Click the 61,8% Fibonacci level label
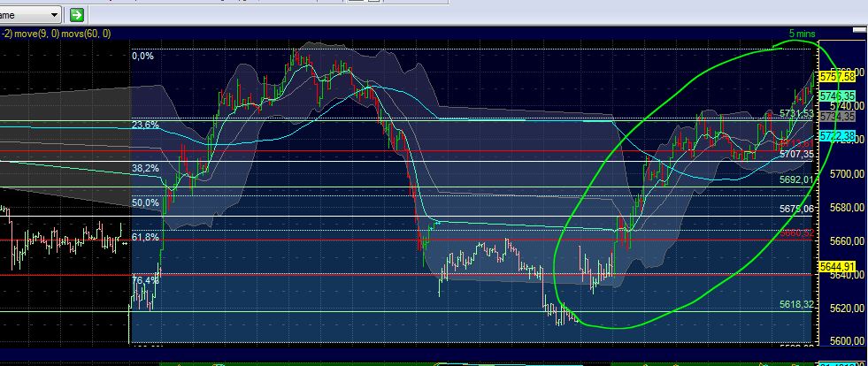Viewport: 868px width, 366px height. pyautogui.click(x=145, y=237)
